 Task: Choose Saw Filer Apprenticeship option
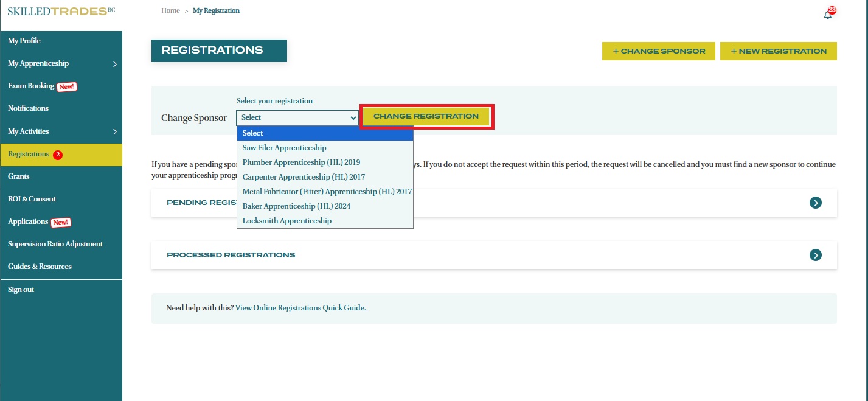click(284, 148)
